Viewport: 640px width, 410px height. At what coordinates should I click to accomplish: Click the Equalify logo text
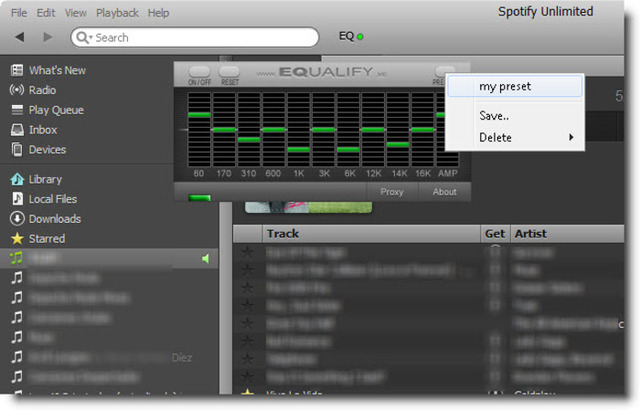[x=322, y=73]
